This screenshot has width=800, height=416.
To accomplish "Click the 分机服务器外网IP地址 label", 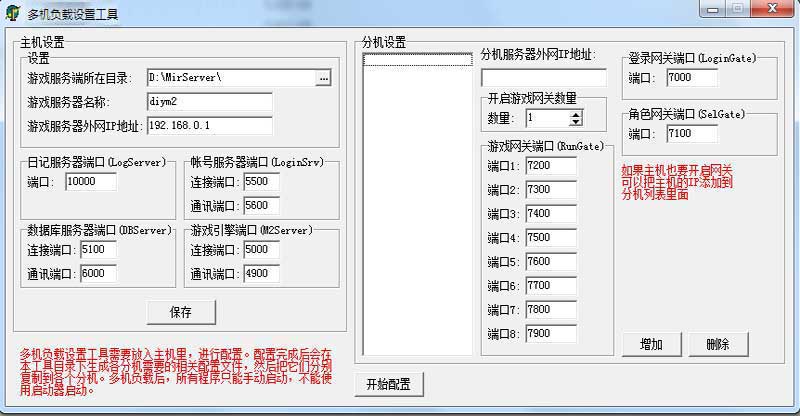I will click(x=538, y=55).
